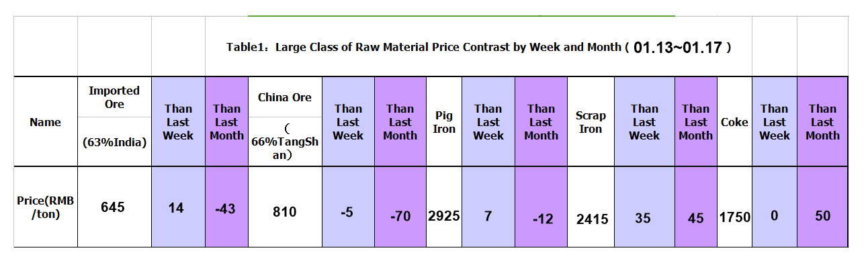Click the cell showing 35
This screenshot has height=279, width=868.
[644, 217]
